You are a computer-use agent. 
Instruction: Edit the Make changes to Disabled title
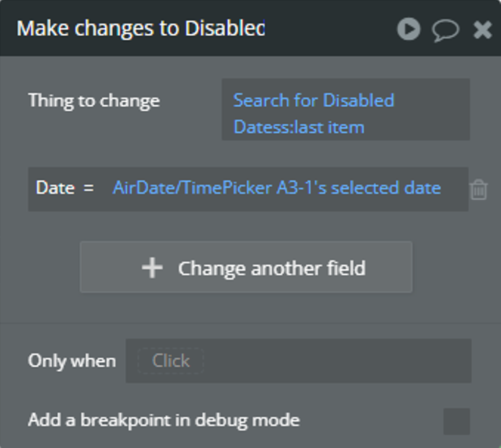[141, 28]
